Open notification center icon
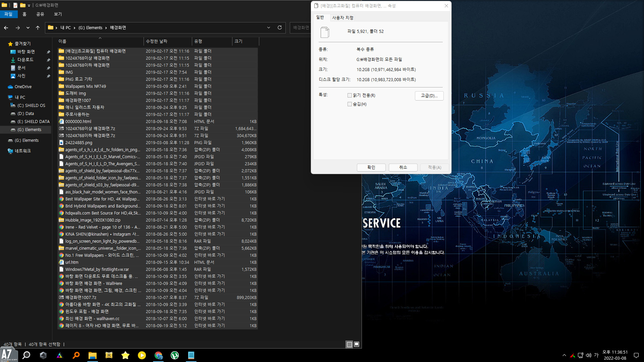 [x=636, y=355]
